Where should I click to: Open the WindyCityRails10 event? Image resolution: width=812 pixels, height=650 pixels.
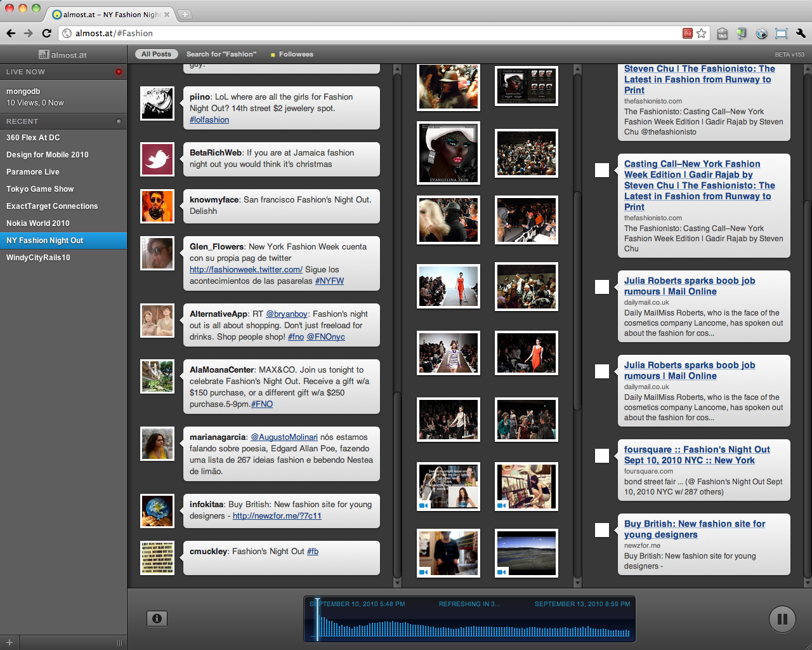[x=63, y=258]
